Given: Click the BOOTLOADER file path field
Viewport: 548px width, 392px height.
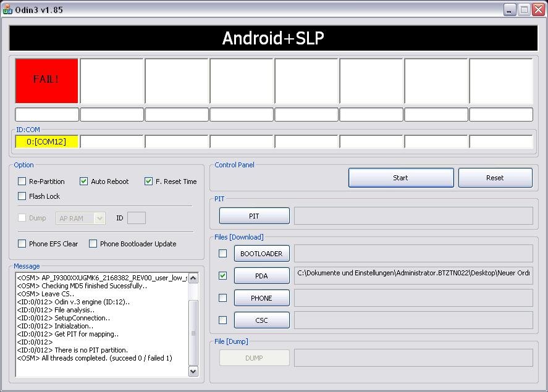Looking at the screenshot, I should coord(413,254).
